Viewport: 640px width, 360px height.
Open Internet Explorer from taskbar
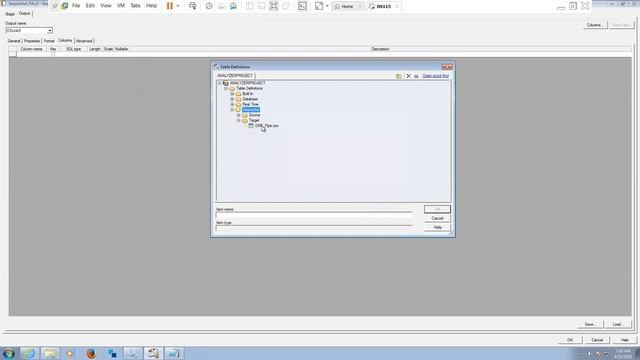point(29,353)
